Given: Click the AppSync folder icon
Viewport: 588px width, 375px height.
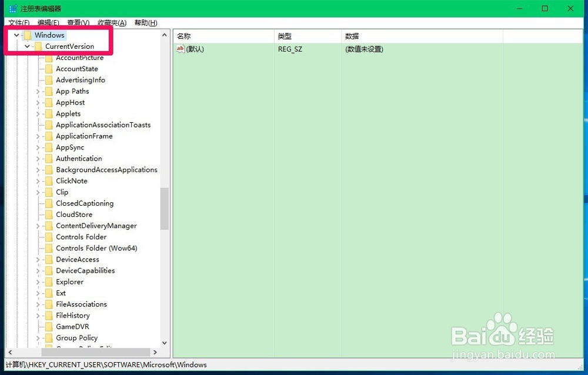Looking at the screenshot, I should click(49, 148).
